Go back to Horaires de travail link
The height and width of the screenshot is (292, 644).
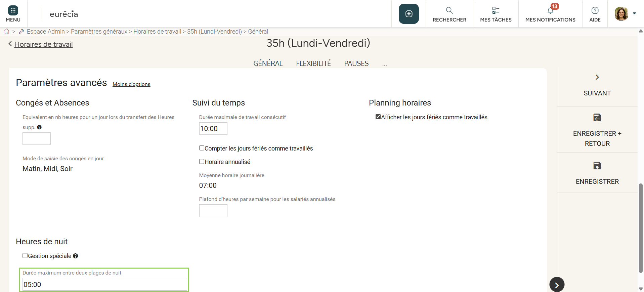pos(43,44)
